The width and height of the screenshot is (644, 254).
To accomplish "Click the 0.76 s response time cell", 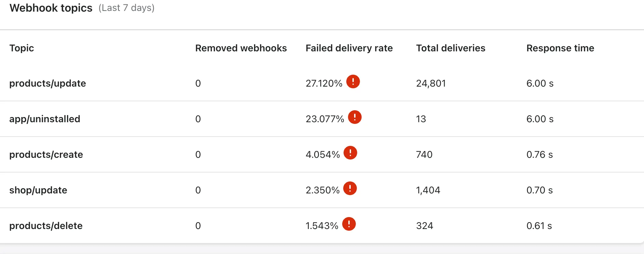I will 540,155.
